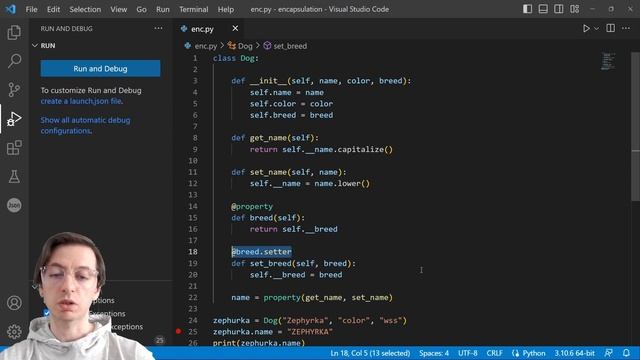Viewport: 640px width, 360px height.
Task: Change line endings via CRLF
Action: tap(495, 353)
